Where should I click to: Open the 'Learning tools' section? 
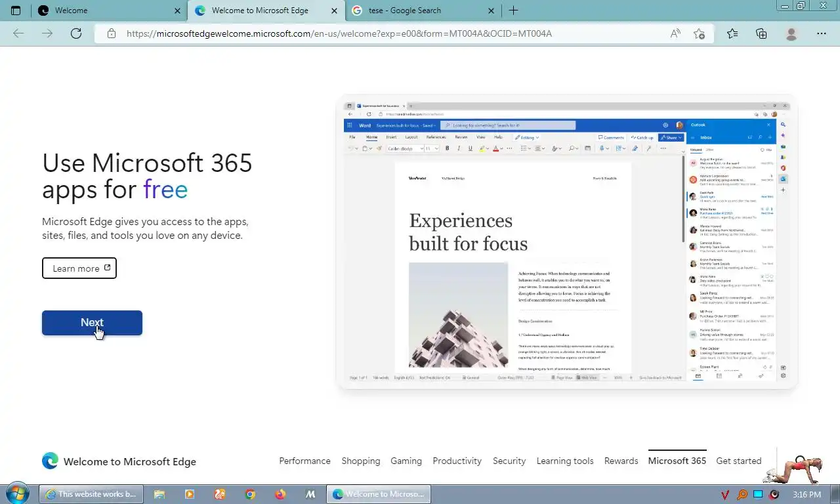tap(565, 461)
